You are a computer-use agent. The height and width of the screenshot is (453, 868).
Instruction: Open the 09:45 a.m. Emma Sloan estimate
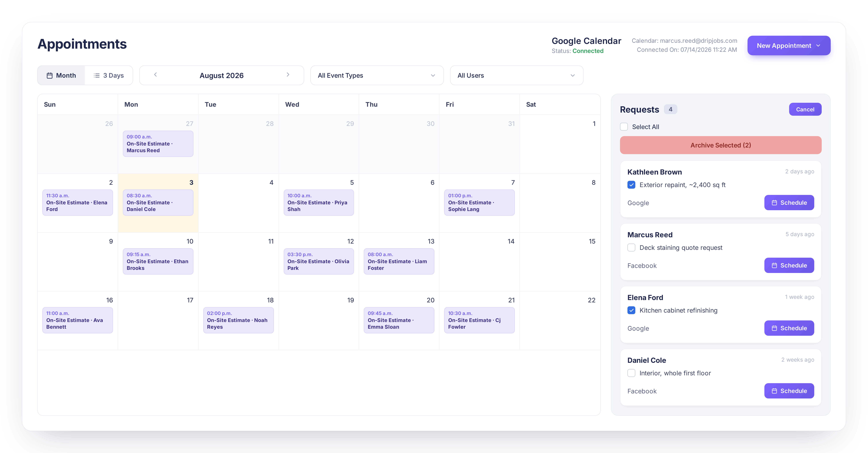[399, 320]
